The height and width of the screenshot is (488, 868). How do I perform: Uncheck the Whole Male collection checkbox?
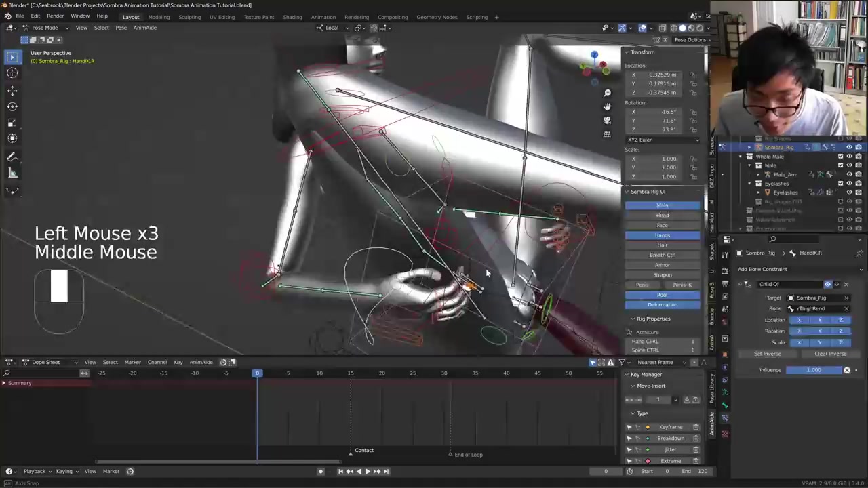pyautogui.click(x=840, y=157)
